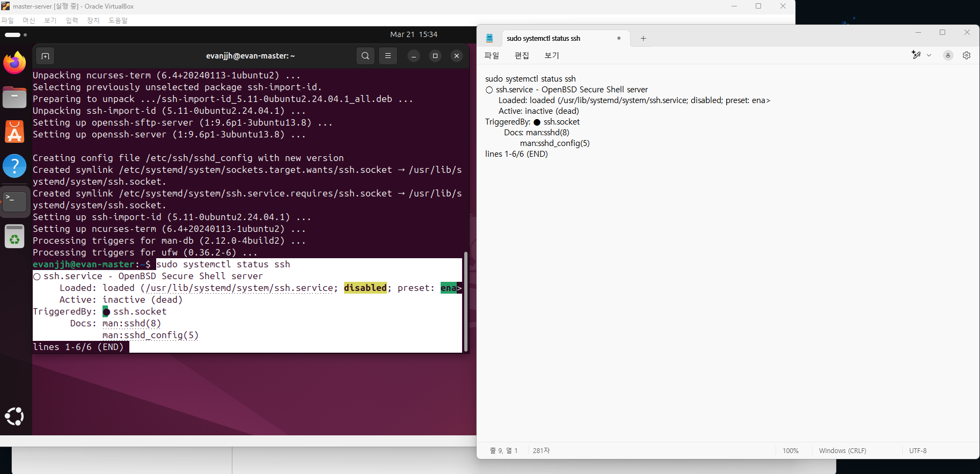The height and width of the screenshot is (474, 980).
Task: Click the terminal vertical scrollbar
Action: pyautogui.click(x=466, y=301)
